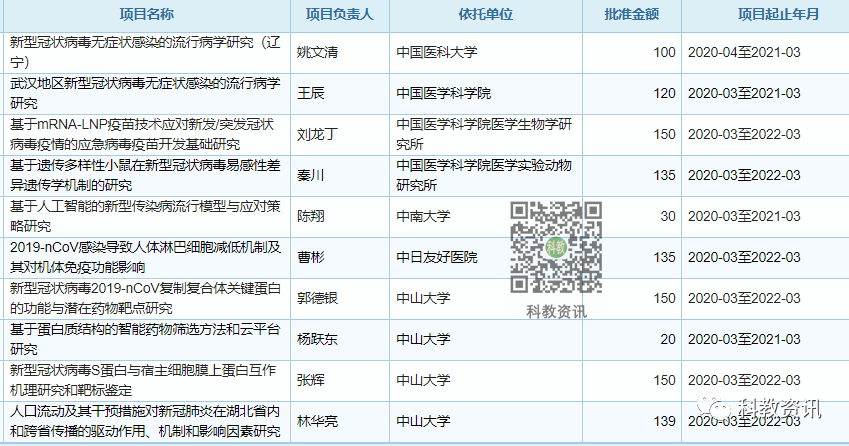Open the mRNA-LNP疫苗技术 project title
849x446 pixels.
click(141, 134)
